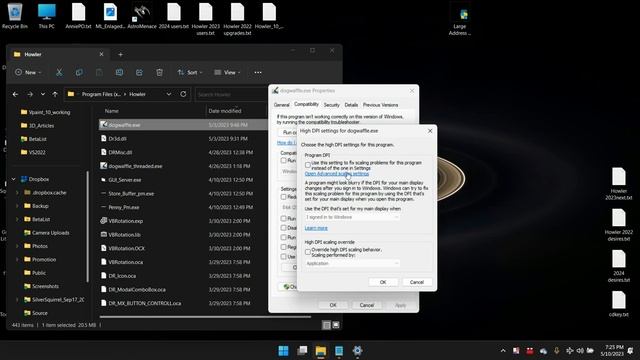Toggle Use legacy ICC checkbox in Properties
This screenshot has height=360, width=640.
point(283,257)
